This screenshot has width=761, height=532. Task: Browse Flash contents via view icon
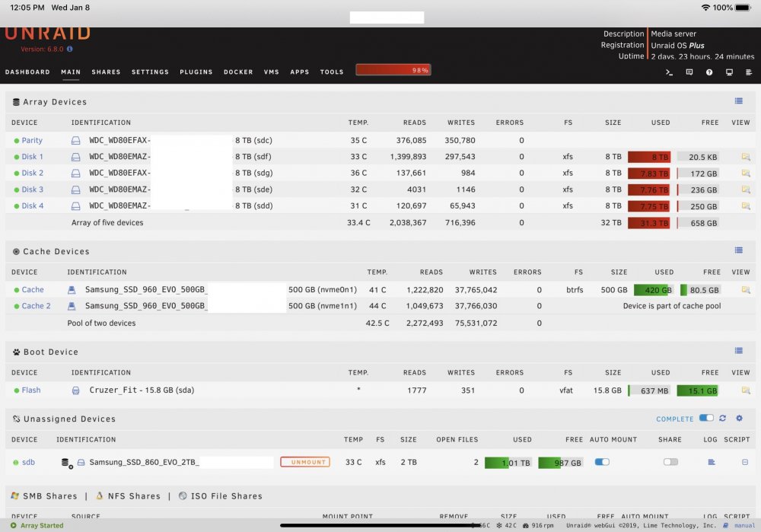pyautogui.click(x=746, y=390)
